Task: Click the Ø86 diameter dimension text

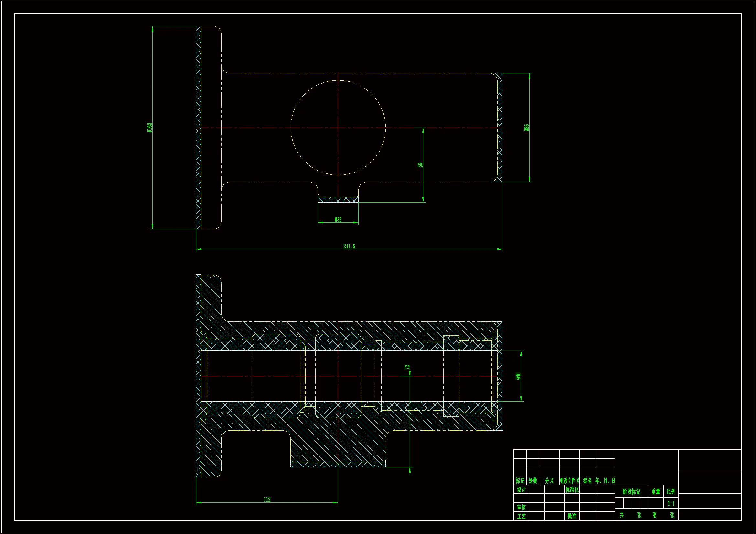Action: click(527, 127)
